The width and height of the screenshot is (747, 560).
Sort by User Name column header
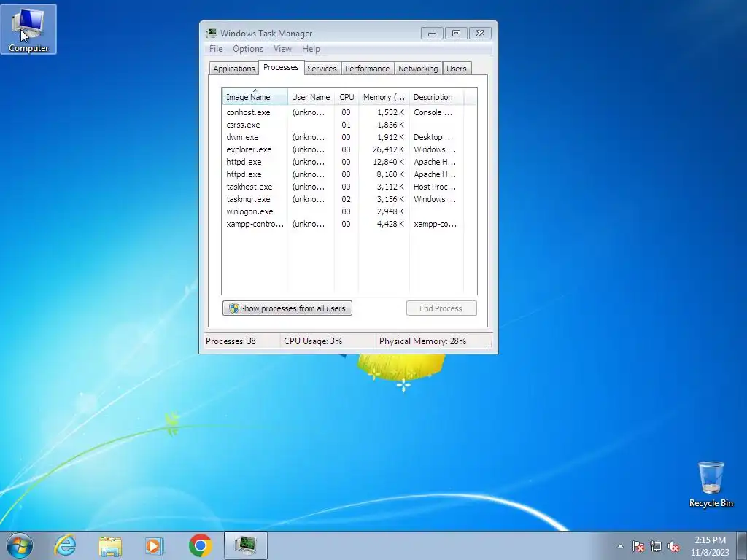[x=311, y=97]
